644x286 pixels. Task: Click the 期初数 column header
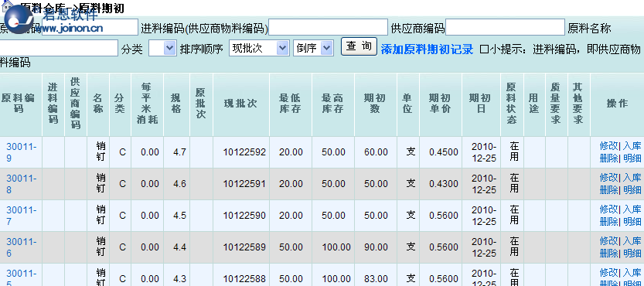[x=376, y=104]
